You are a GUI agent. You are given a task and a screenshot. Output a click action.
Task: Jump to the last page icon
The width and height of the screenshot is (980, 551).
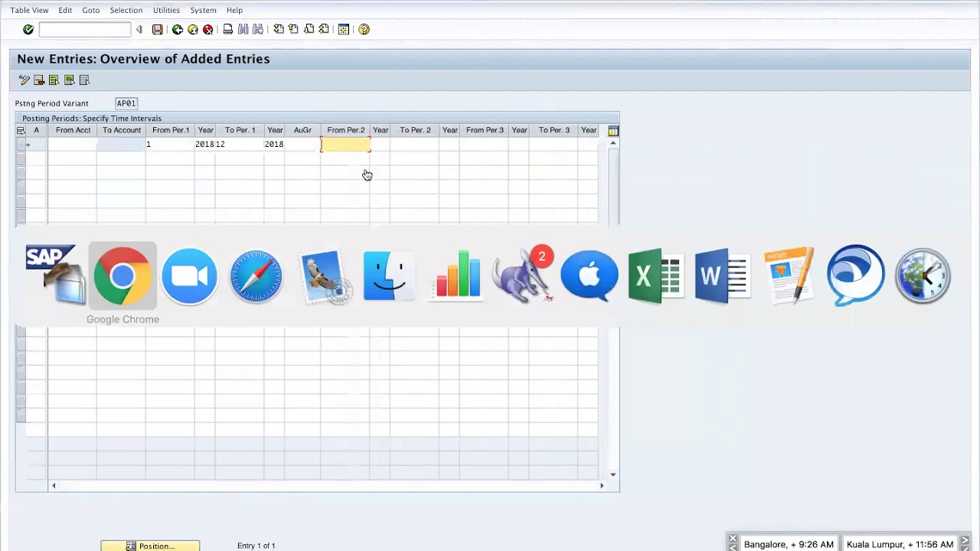point(324,29)
